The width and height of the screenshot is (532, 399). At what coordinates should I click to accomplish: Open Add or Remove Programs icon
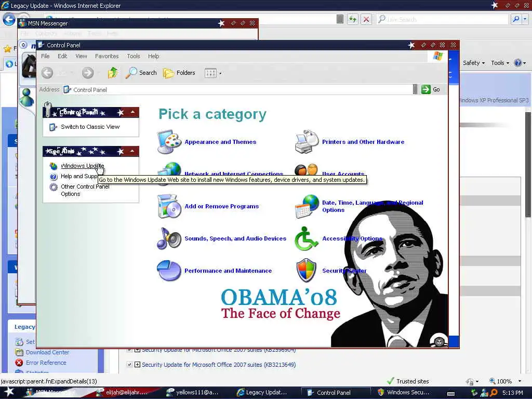(x=169, y=206)
